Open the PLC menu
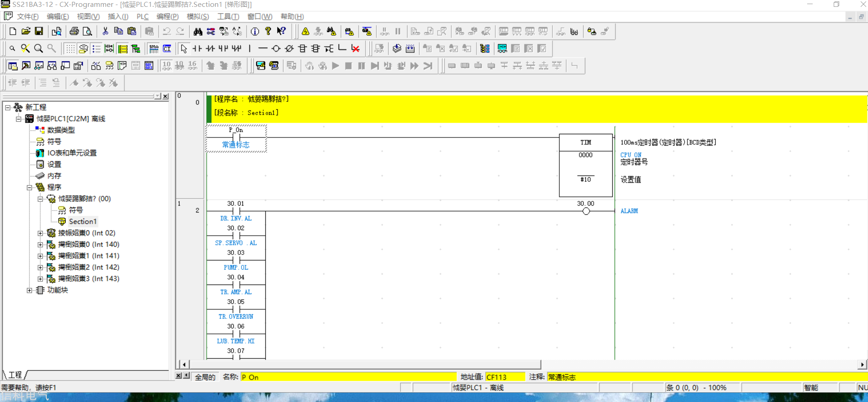The image size is (868, 402). (x=143, y=16)
